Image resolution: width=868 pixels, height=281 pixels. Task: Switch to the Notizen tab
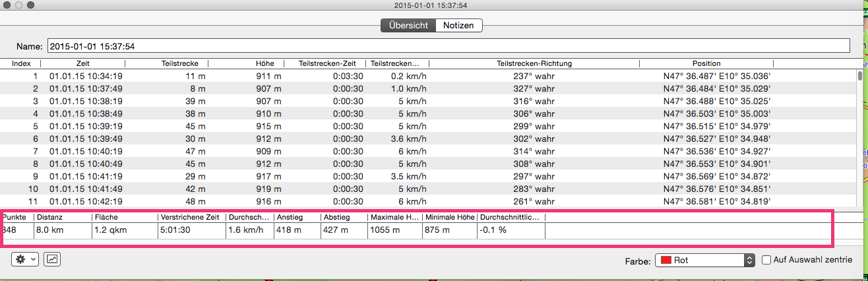click(459, 26)
